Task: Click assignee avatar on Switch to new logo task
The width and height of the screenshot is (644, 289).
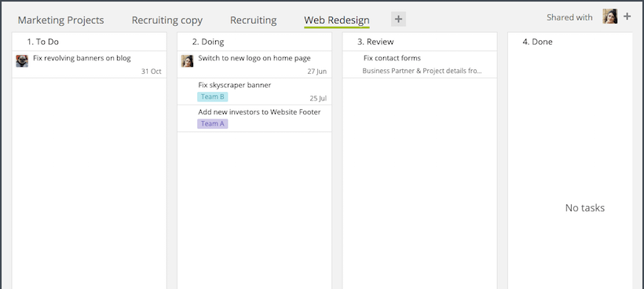Action: click(x=187, y=60)
